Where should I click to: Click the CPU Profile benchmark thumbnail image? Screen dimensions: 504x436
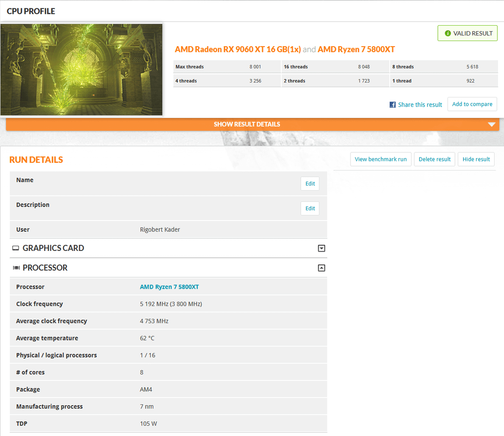(81, 69)
